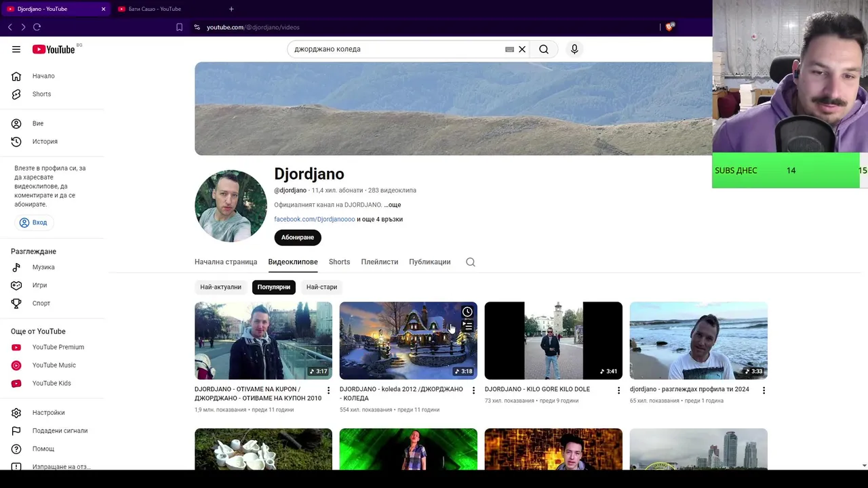Image resolution: width=868 pixels, height=488 pixels.
Task: Open a new browser tab
Action: coord(231,9)
